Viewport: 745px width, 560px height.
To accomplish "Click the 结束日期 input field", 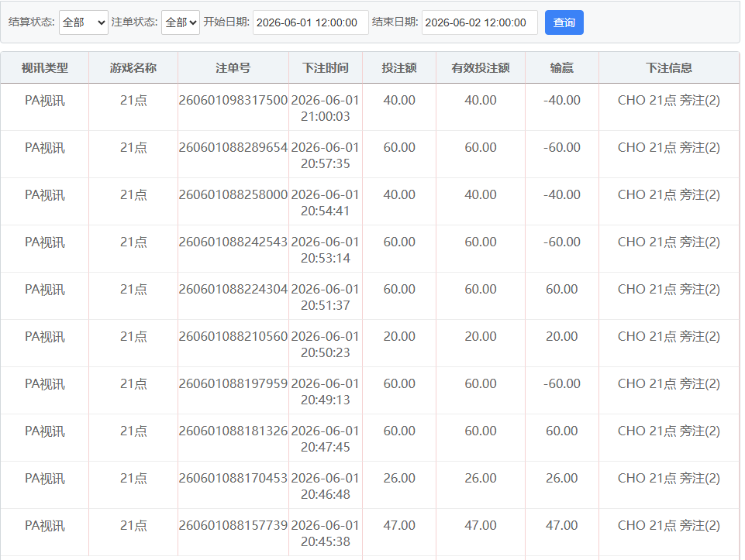I will pyautogui.click(x=480, y=22).
